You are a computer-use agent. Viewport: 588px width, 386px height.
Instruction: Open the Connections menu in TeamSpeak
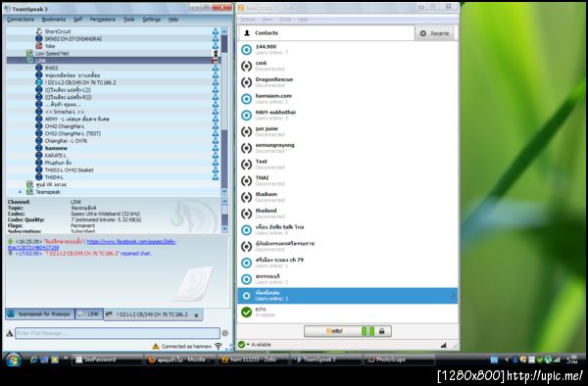tap(21, 20)
